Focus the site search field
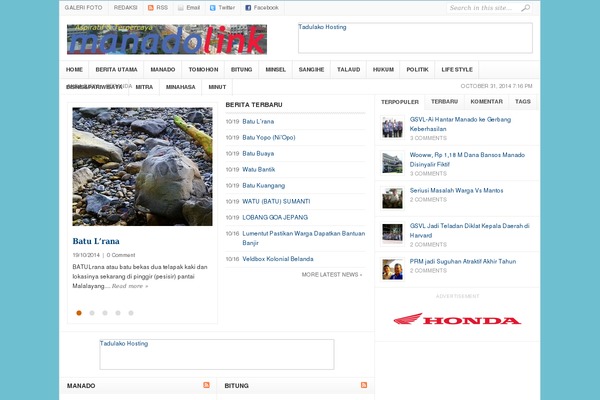The width and height of the screenshot is (600, 400). click(484, 8)
